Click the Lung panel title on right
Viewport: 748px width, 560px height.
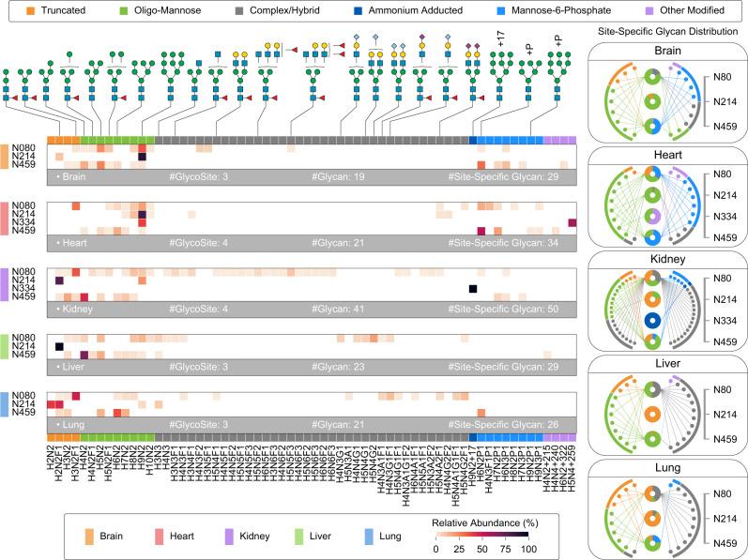667,468
